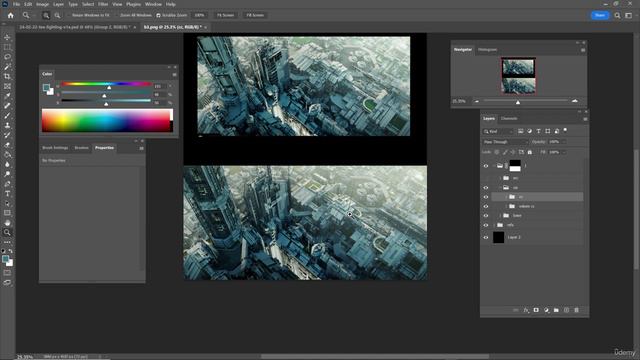This screenshot has height=360, width=640.
Task: Open the Image menu
Action: pos(42,4)
